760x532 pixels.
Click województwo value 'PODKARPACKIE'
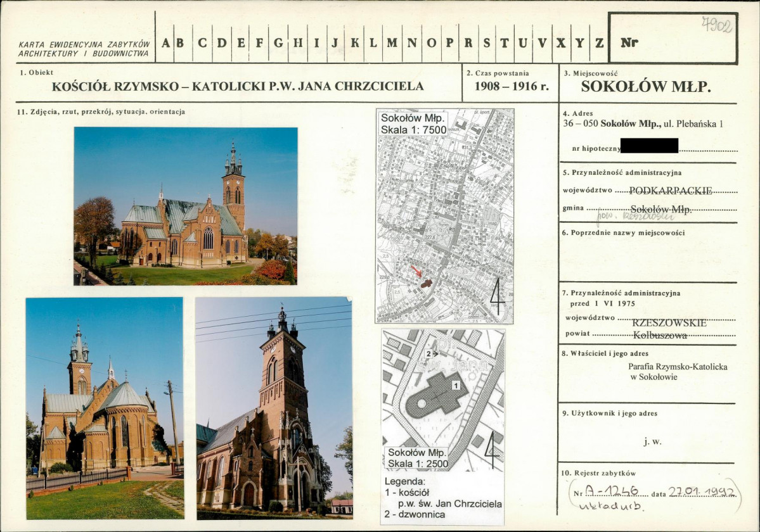tap(671, 191)
